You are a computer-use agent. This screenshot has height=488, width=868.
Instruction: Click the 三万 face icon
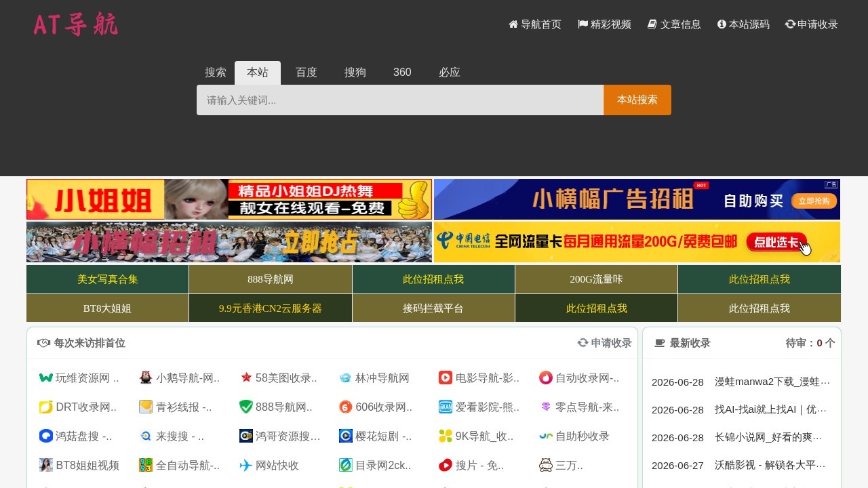pyautogui.click(x=546, y=466)
